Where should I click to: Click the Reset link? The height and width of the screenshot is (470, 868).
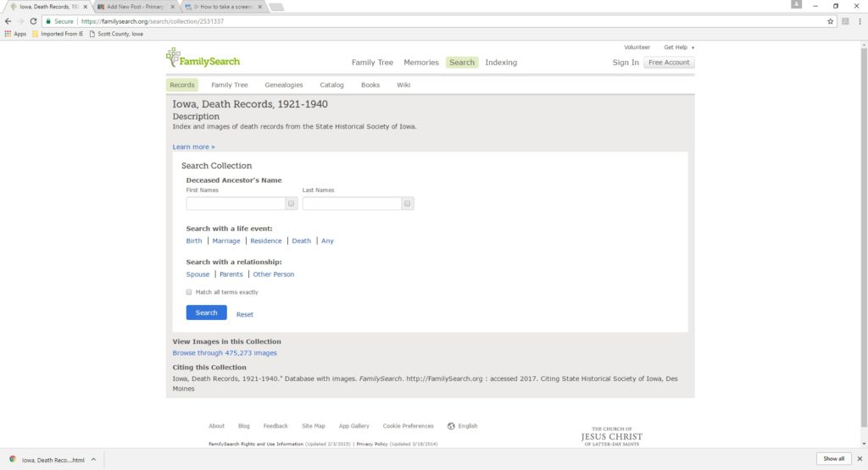click(244, 314)
